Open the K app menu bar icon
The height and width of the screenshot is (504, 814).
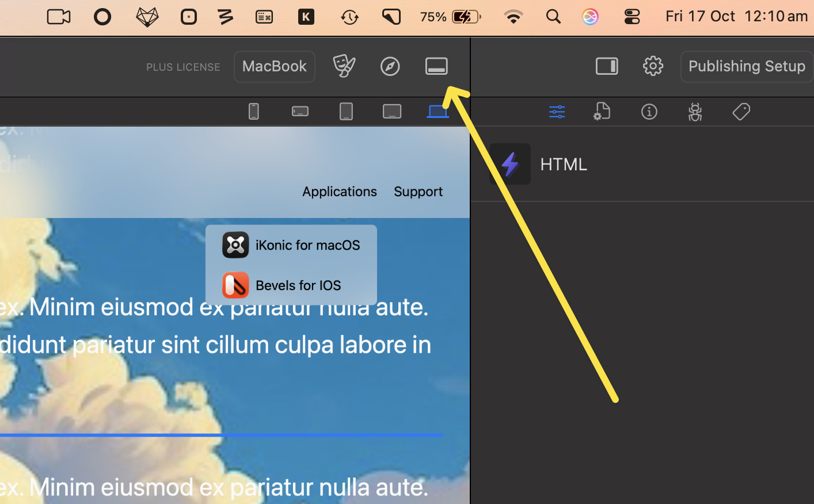(x=306, y=17)
